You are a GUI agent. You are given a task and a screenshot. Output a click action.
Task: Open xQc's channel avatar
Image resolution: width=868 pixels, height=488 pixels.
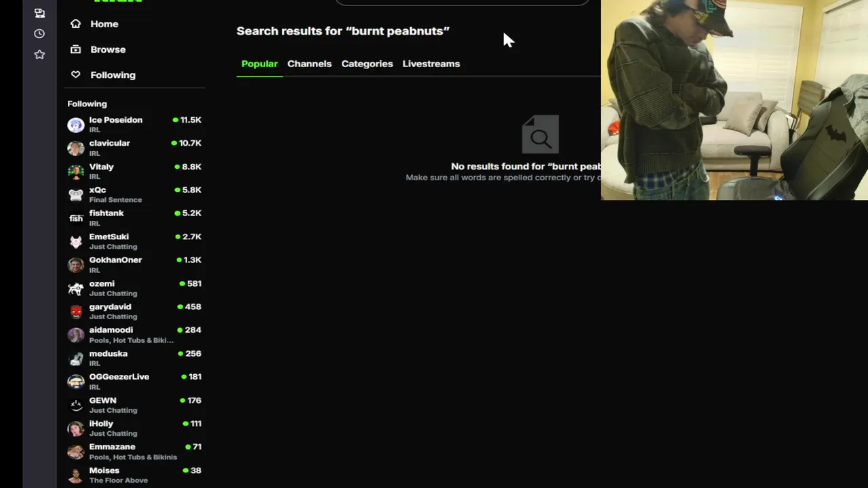click(76, 195)
